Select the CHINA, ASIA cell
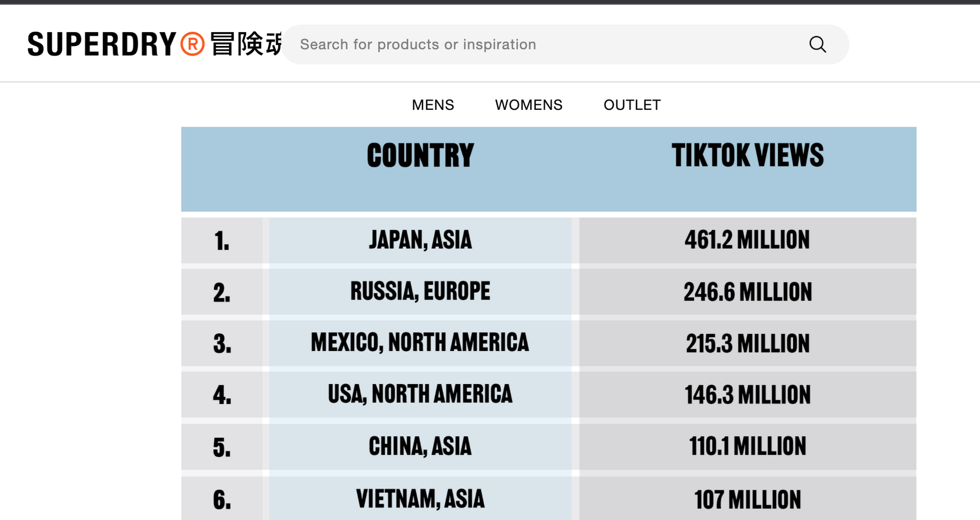The width and height of the screenshot is (980, 520). point(421,446)
